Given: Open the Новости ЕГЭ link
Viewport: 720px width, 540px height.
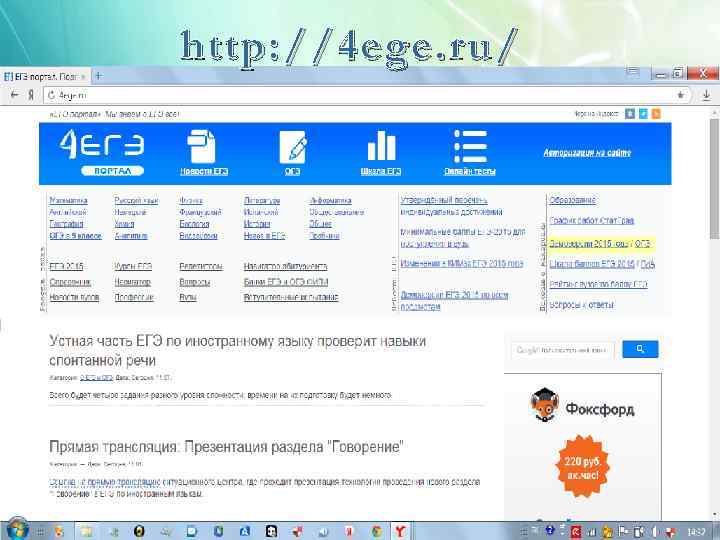Looking at the screenshot, I should tap(204, 171).
